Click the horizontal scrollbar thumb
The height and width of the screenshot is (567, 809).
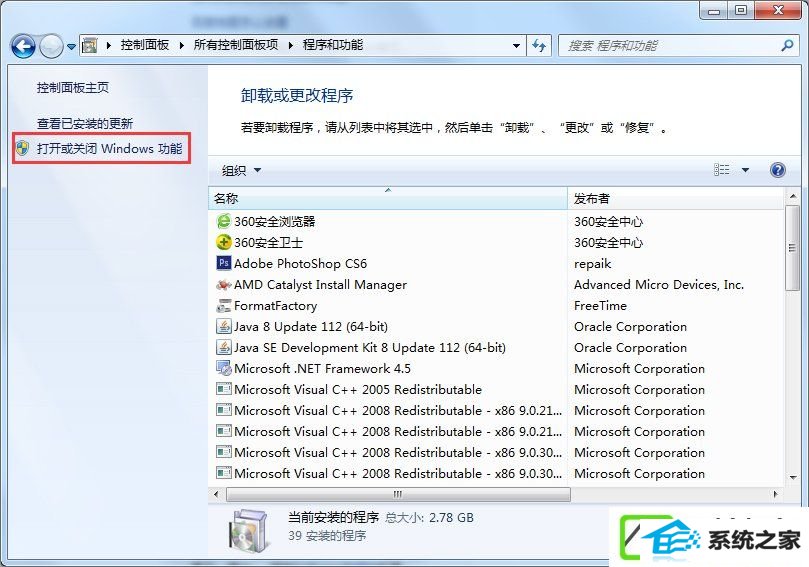[398, 494]
